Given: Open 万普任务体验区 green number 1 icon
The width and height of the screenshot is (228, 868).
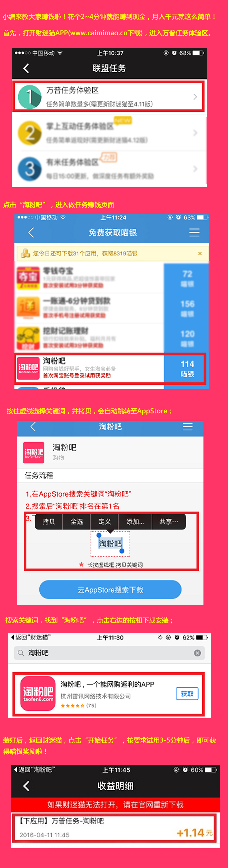Looking at the screenshot, I should point(29,97).
